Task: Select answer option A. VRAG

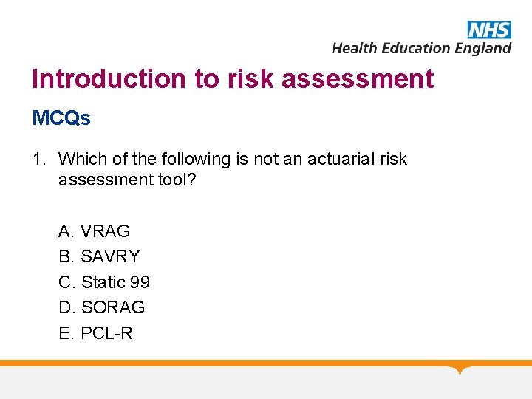Action: 95,231
